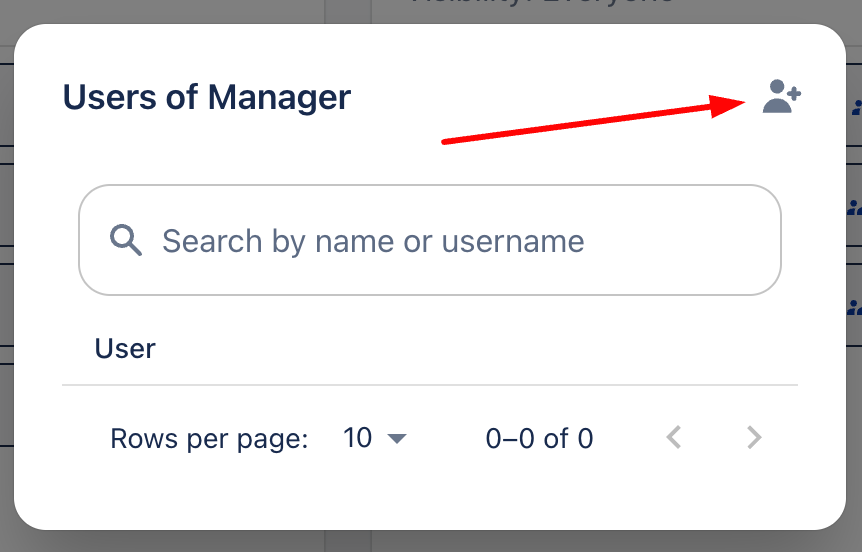Click blank space right of the User header
This screenshot has height=552, width=862.
click(x=500, y=349)
